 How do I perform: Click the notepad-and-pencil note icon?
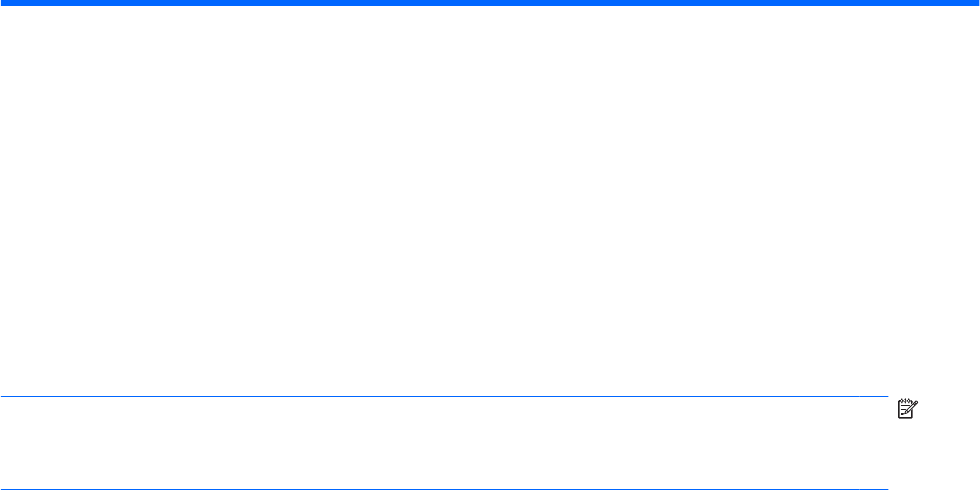tap(907, 409)
